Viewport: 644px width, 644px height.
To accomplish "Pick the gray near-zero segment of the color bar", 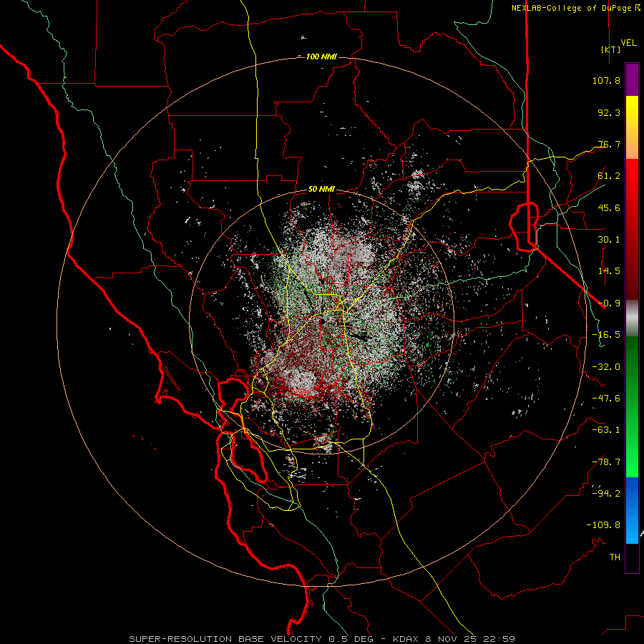I will point(632,317).
